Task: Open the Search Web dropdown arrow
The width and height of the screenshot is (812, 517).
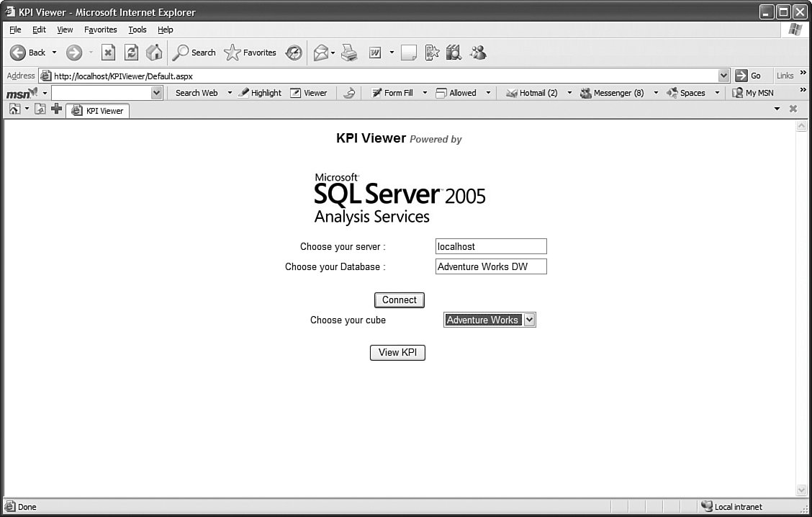Action: (x=230, y=93)
